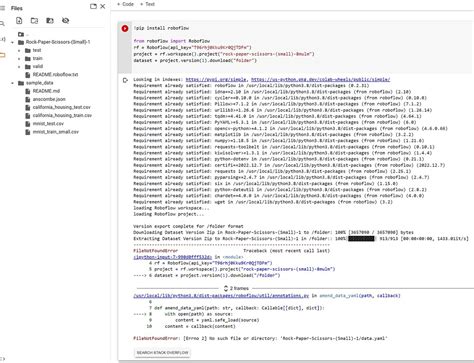Open the variables {x} sidebar icon
This screenshot has height=363, width=474.
pos(3,39)
